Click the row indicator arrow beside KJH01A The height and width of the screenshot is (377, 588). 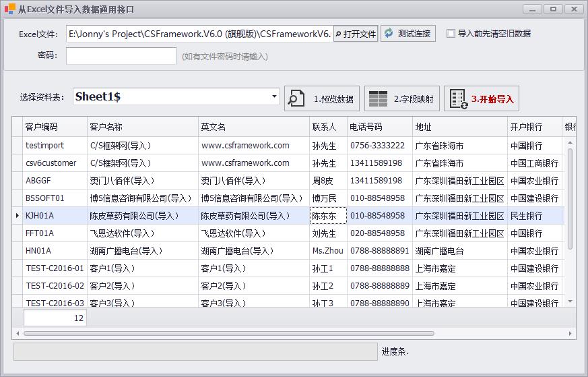[x=18, y=216]
